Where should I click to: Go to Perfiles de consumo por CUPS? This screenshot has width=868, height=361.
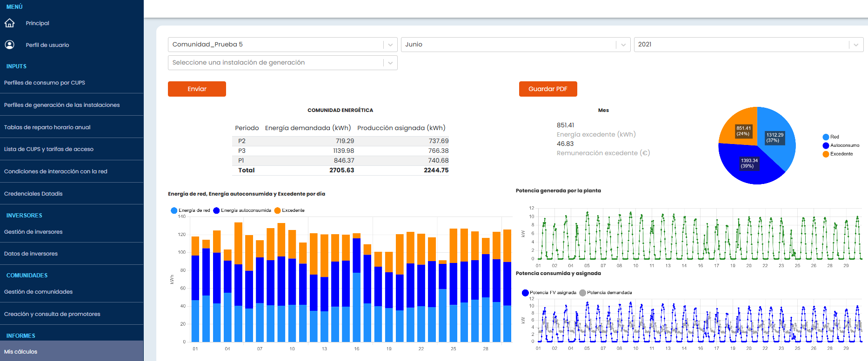[x=45, y=83]
